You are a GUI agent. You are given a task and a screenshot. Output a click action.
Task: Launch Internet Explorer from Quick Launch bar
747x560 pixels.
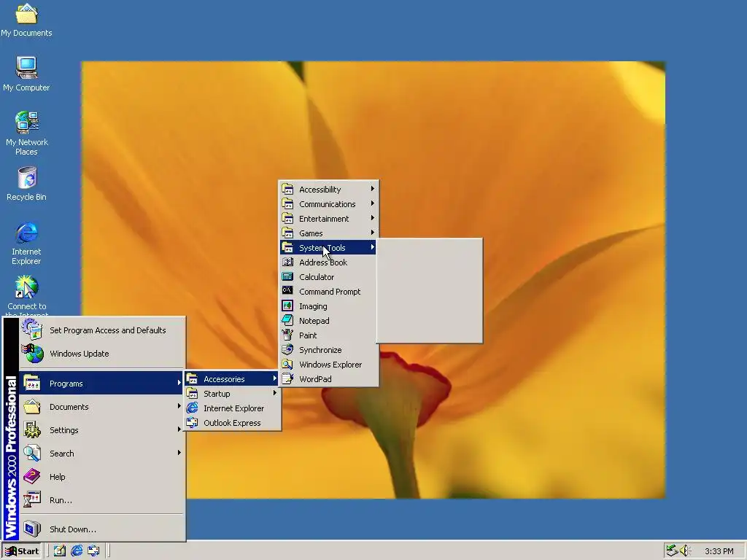pyautogui.click(x=77, y=551)
